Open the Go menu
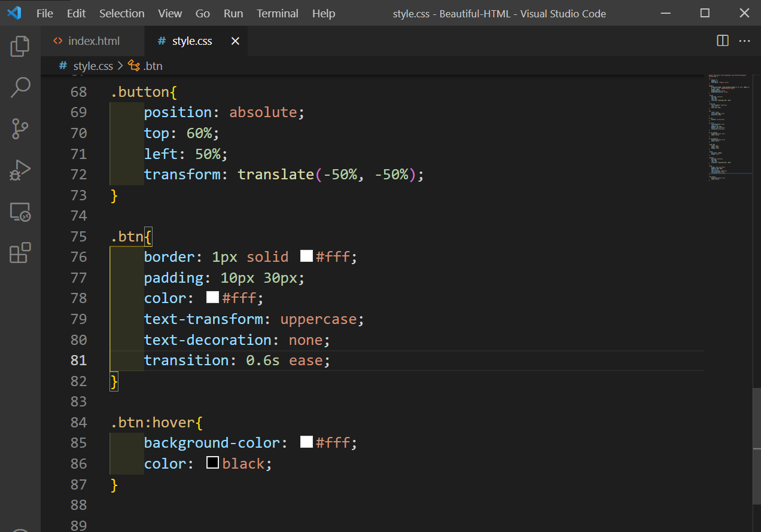The width and height of the screenshot is (761, 532). pos(203,13)
